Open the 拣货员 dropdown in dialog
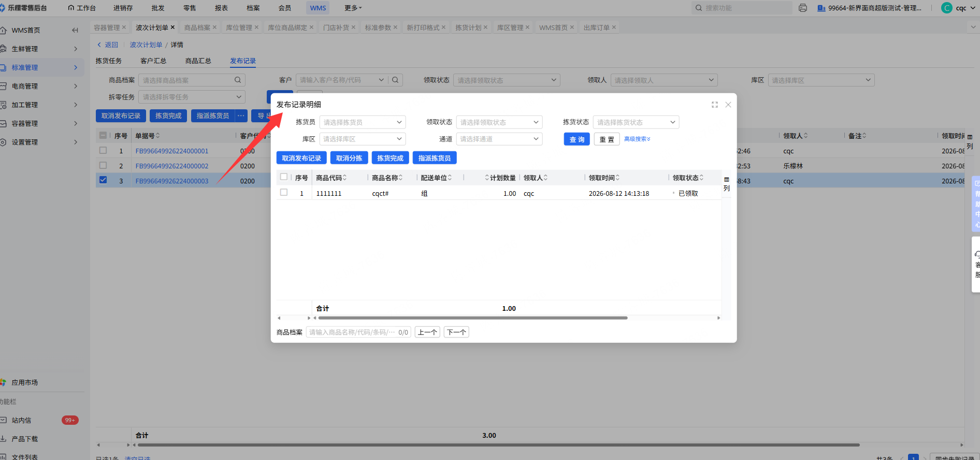Screen dimensions: 980x460 coord(363,122)
